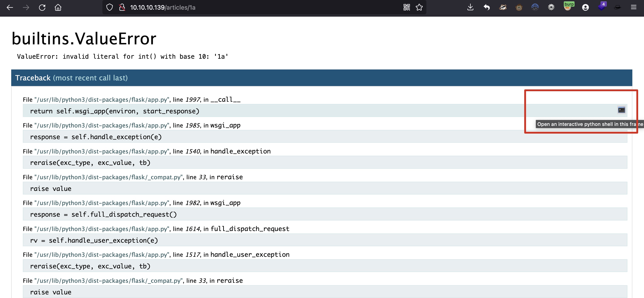644x298 pixels.
Task: Expand the full_dispatch_request frame at line 1614
Action: coord(94,240)
